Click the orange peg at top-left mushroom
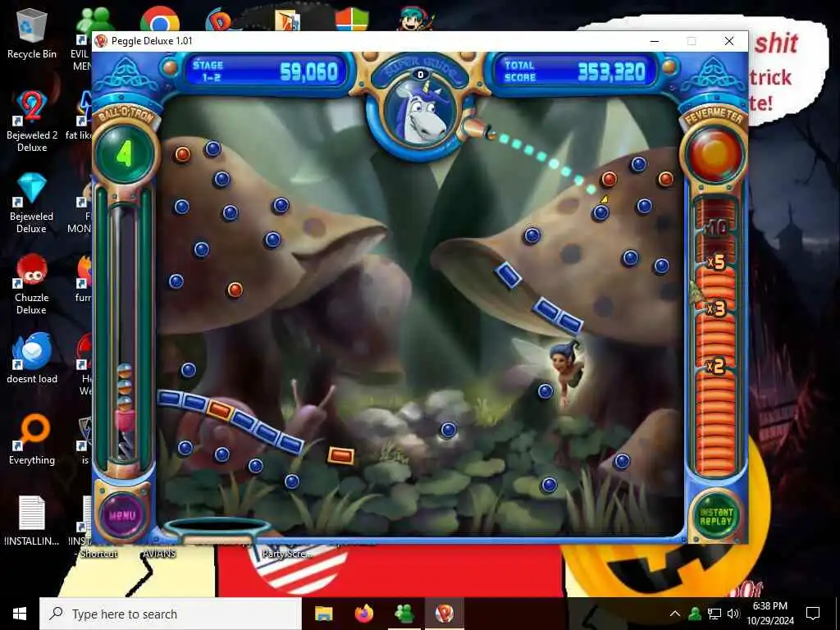Image resolution: width=840 pixels, height=630 pixels. tap(183, 154)
